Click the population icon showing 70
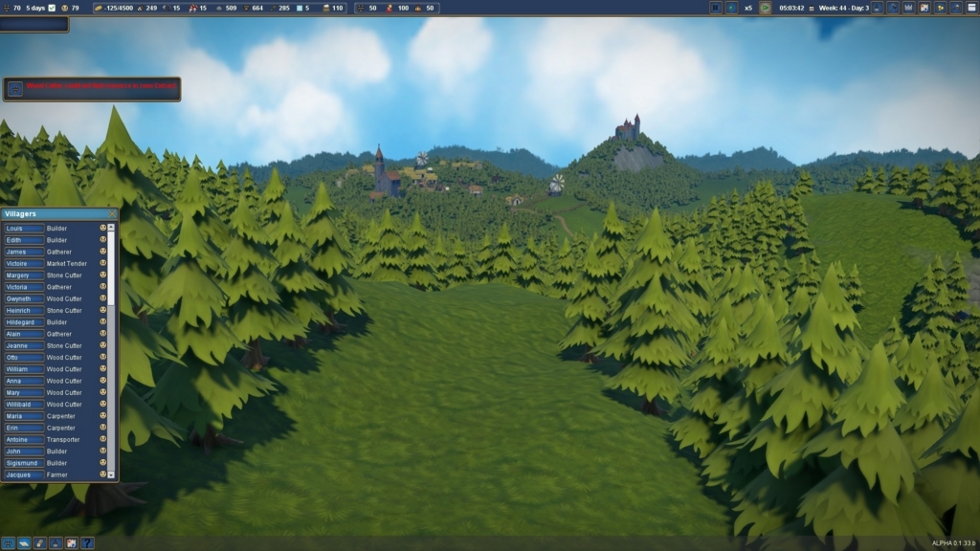The height and width of the screenshot is (551, 980). [x=7, y=8]
